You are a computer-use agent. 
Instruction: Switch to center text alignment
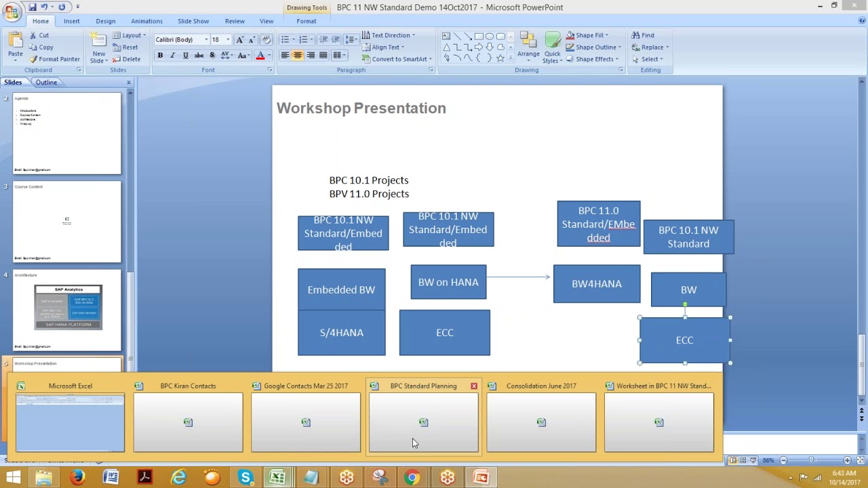point(298,56)
